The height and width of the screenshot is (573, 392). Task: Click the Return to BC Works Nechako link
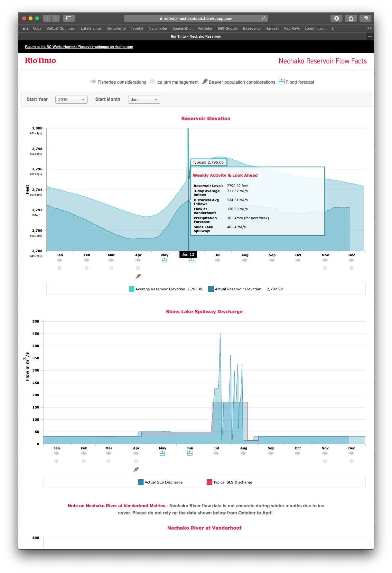pos(79,47)
